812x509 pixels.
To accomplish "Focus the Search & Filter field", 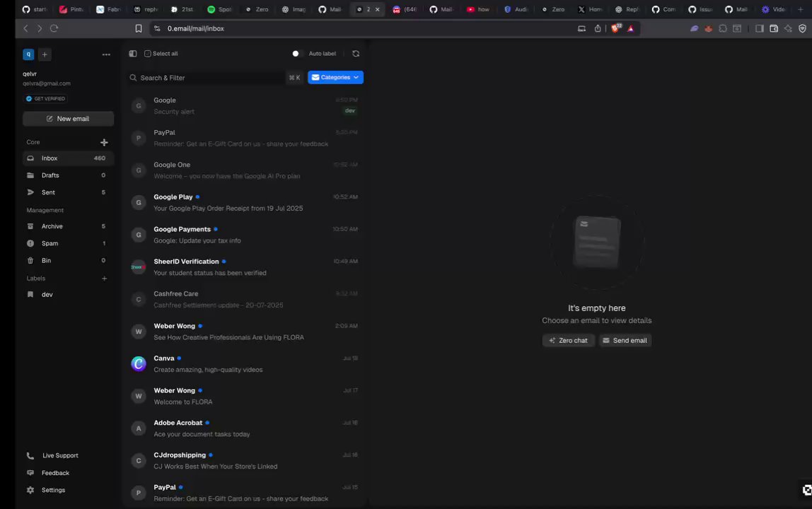I will click(207, 78).
